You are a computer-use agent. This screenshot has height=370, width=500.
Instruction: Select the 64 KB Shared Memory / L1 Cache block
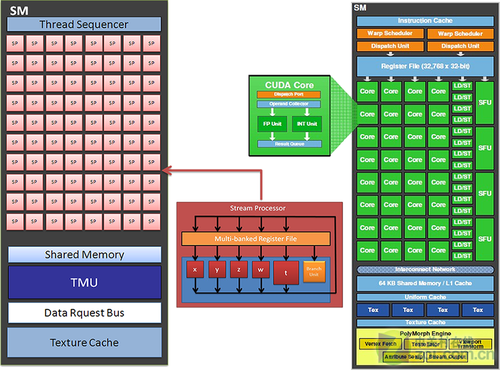(x=425, y=283)
